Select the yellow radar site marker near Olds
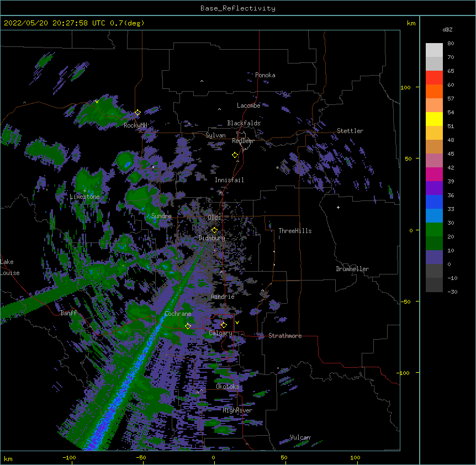 pyautogui.click(x=214, y=230)
